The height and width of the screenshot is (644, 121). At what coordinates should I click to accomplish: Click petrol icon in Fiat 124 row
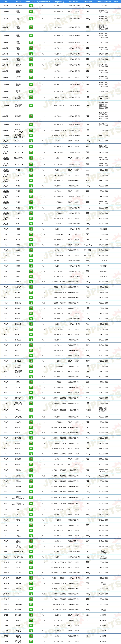pyautogui.click(x=31, y=229)
